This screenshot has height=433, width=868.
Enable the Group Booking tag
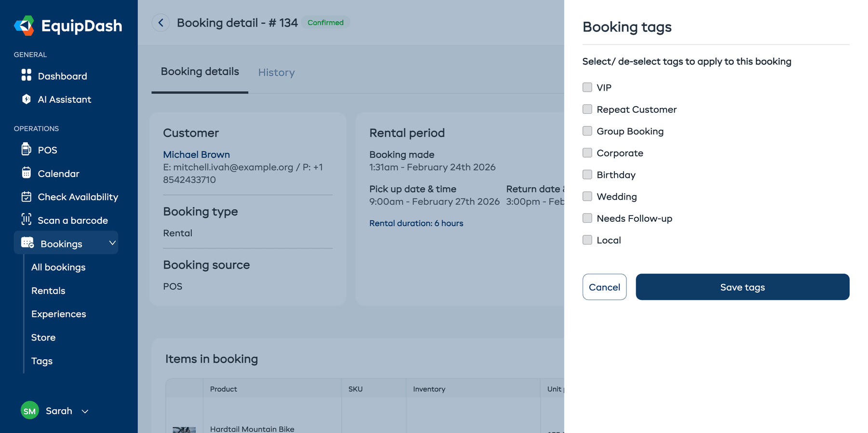[x=587, y=131]
